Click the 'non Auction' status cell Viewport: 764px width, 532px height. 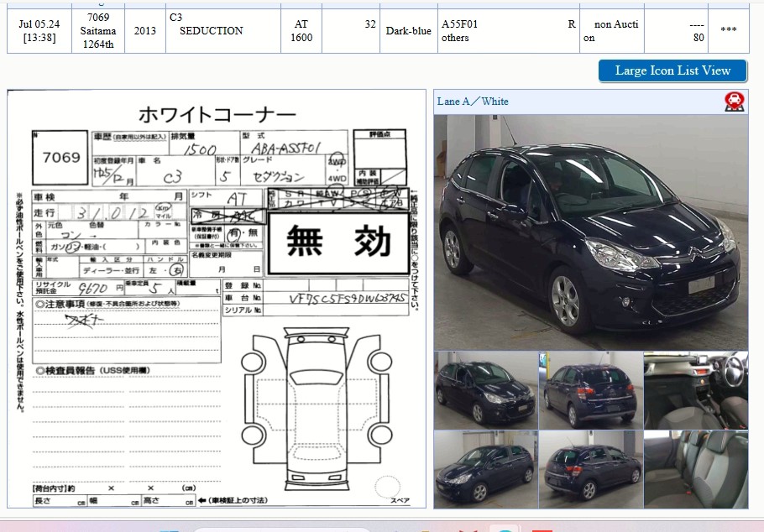(x=611, y=31)
